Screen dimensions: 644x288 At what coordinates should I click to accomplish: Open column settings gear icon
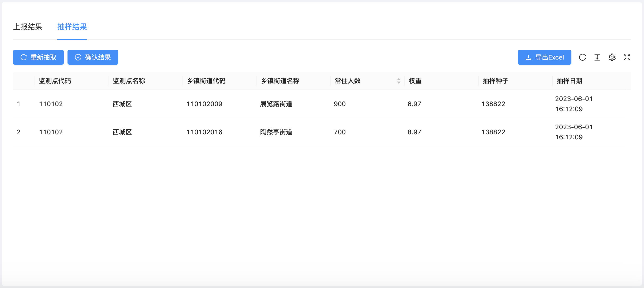(612, 57)
